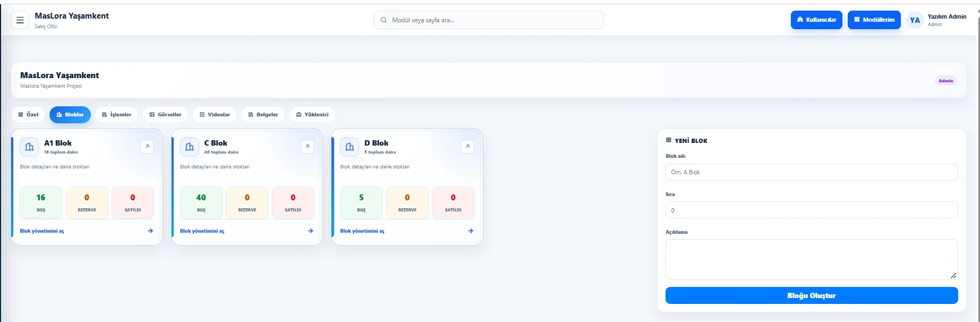980x322 pixels.
Task: Click the A1 Blok 16 Boş counter
Action: (41, 202)
